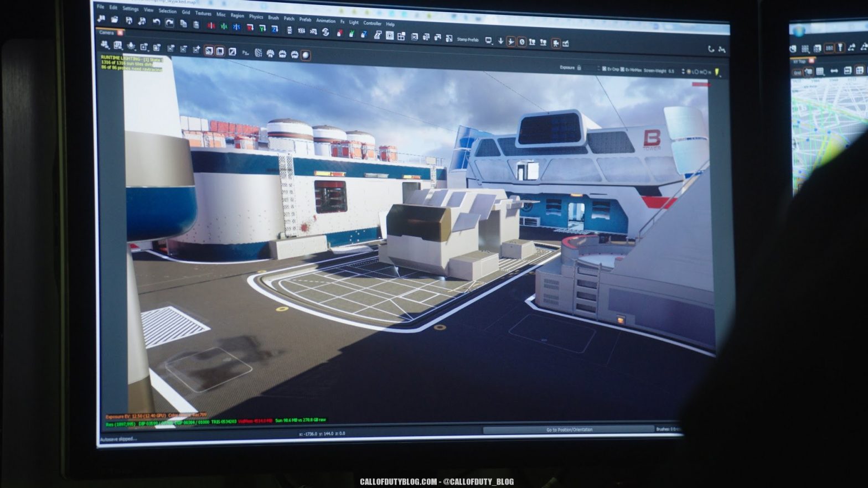Image resolution: width=868 pixels, height=488 pixels.
Task: Toggle the highlighted zero icon
Action: pos(522,42)
